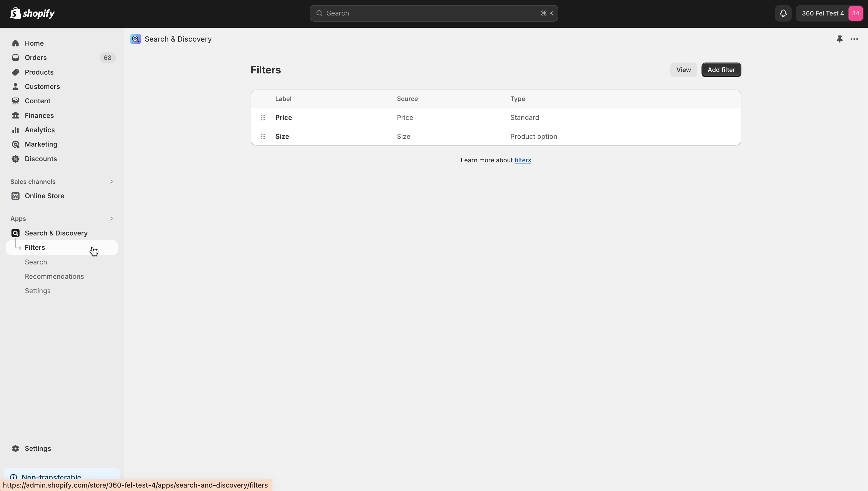Click the Type column header

[517, 99]
